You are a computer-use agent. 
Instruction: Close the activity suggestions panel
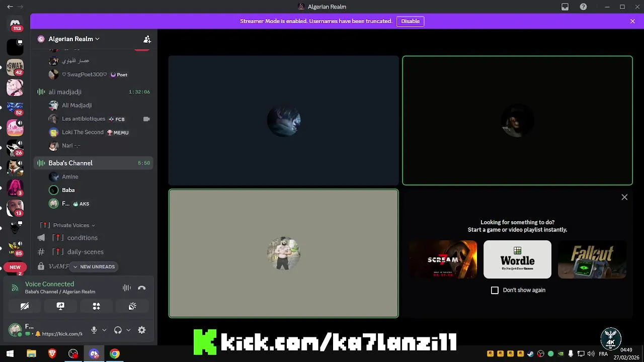624,197
